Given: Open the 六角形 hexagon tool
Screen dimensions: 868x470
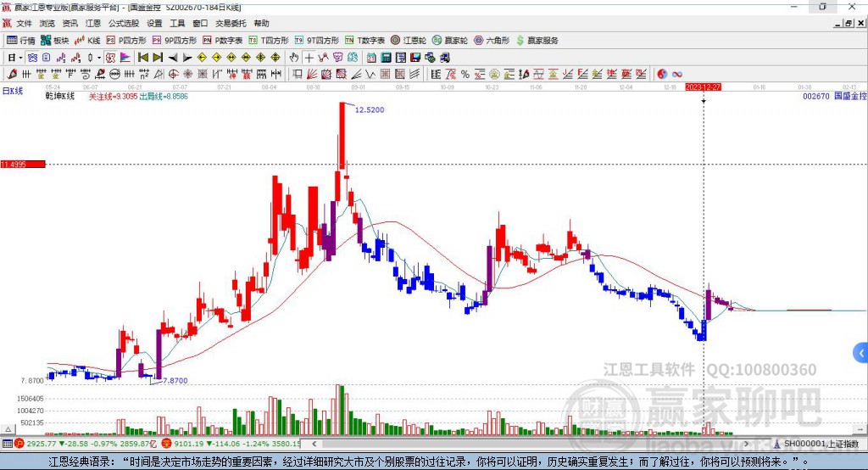Looking at the screenshot, I should pyautogui.click(x=492, y=41).
